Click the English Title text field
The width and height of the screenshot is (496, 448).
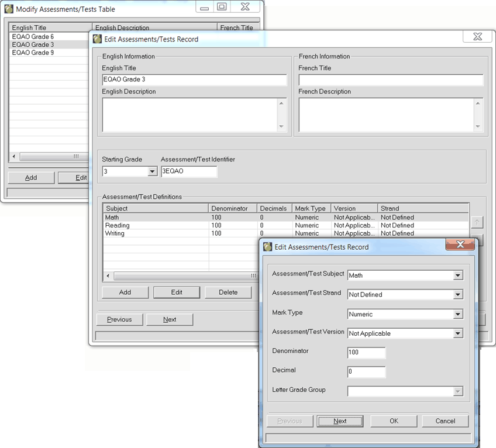click(194, 80)
